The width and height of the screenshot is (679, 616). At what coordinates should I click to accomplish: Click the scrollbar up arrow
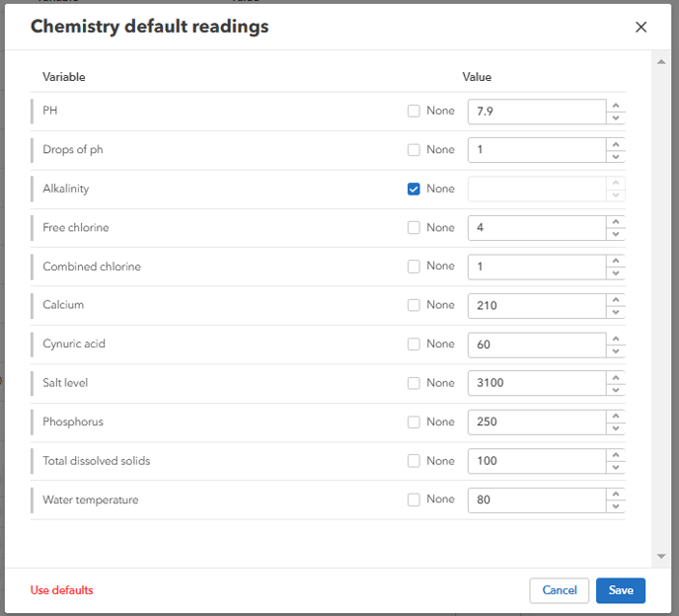point(661,61)
